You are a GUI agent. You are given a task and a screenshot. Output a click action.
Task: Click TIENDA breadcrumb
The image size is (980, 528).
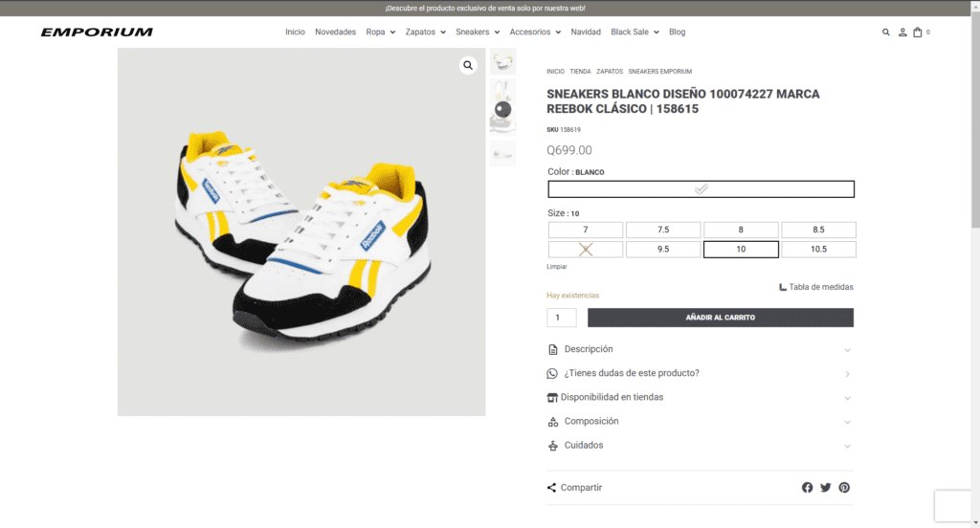pyautogui.click(x=580, y=72)
